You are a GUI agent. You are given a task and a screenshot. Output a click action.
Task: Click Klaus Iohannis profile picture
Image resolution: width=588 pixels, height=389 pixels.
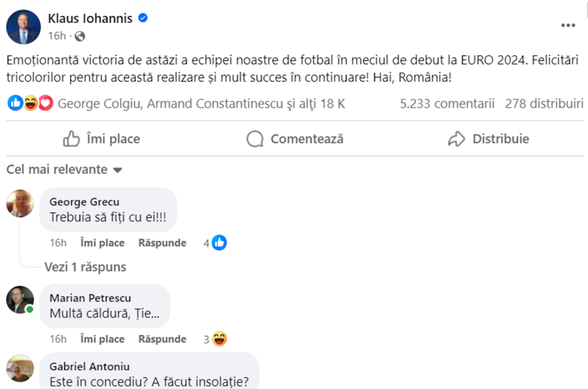tap(24, 27)
